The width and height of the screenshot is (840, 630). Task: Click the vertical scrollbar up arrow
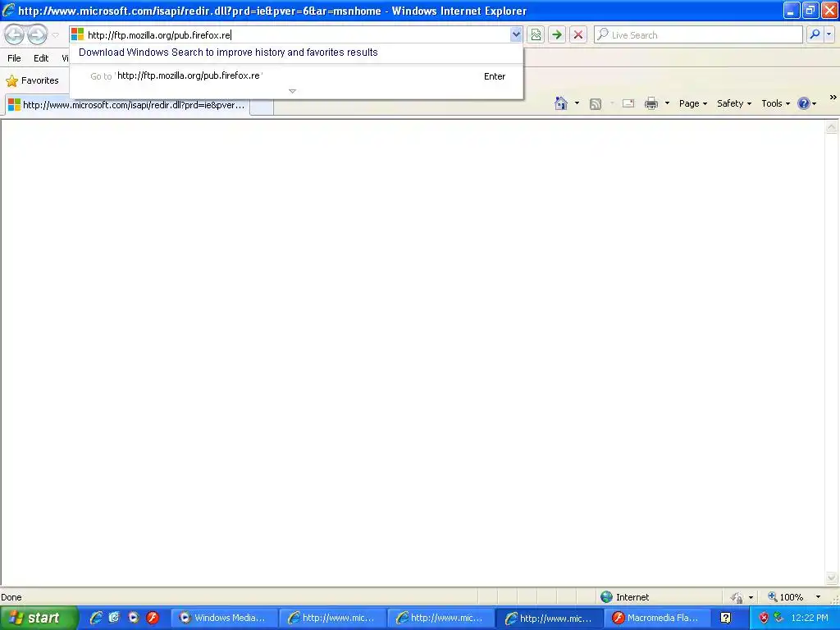coord(832,127)
